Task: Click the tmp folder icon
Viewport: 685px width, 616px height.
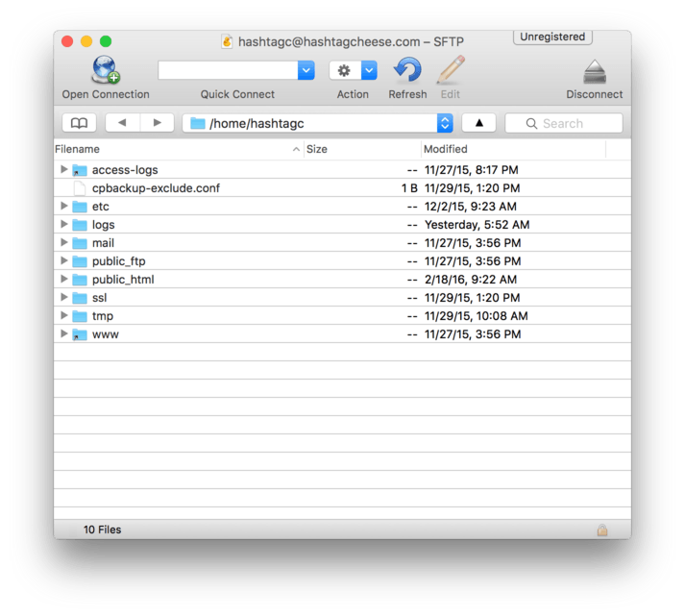Action: 80,316
